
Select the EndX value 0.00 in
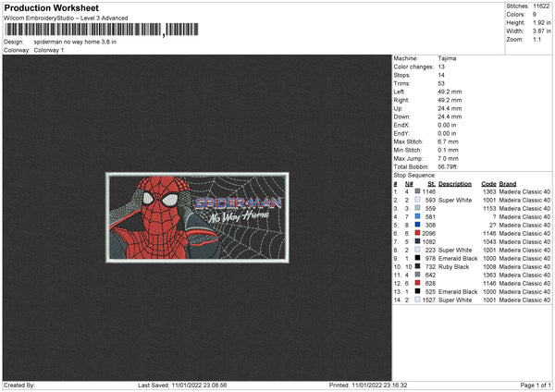pos(447,125)
